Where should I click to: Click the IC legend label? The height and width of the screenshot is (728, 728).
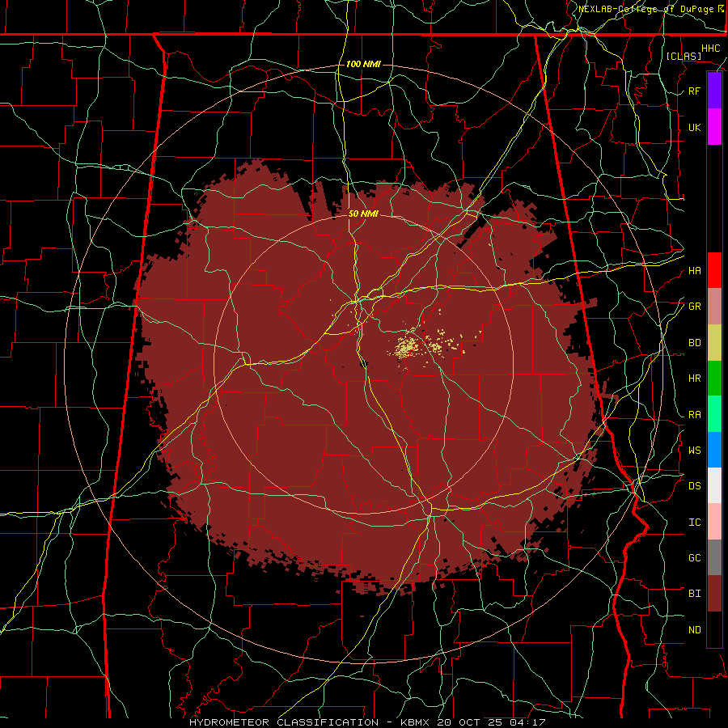point(694,523)
